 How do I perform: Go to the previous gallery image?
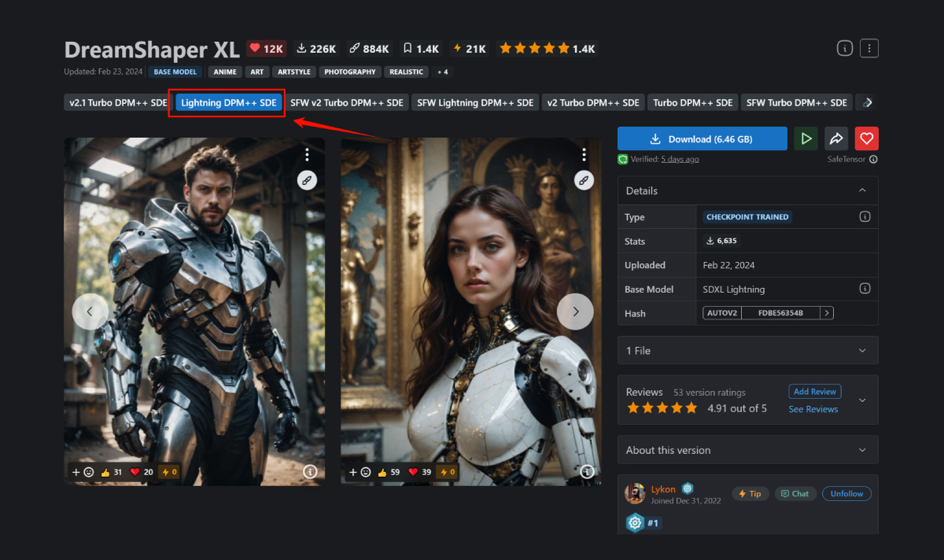[90, 311]
